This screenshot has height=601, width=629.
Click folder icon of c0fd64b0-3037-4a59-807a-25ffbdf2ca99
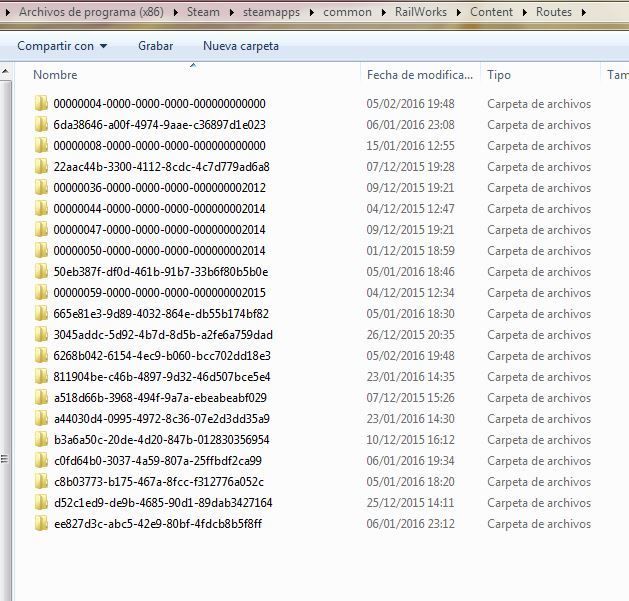(x=41, y=461)
